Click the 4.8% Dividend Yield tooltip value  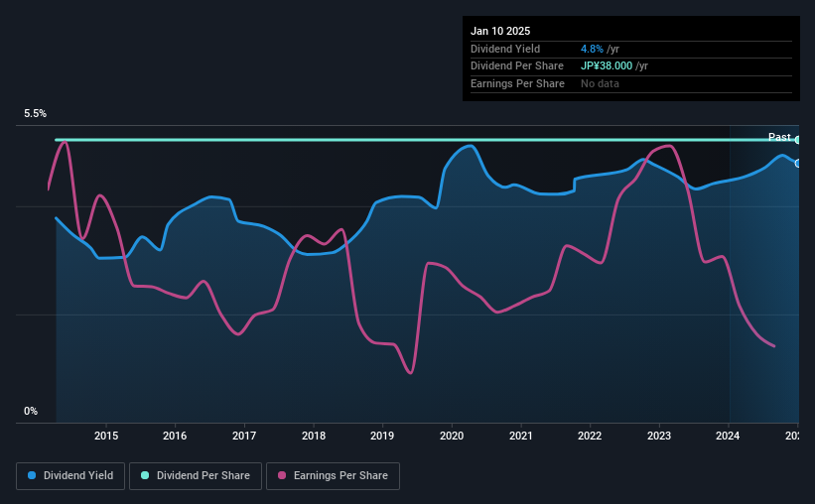click(592, 49)
